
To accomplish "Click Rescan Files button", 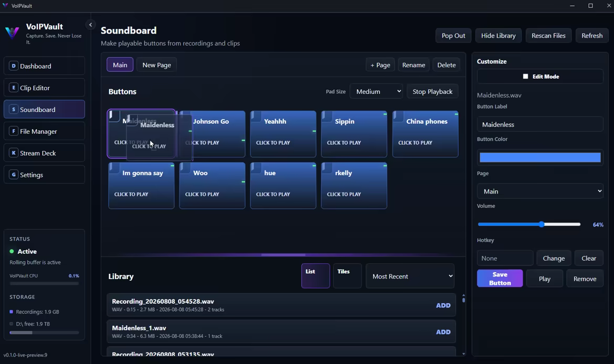I will click(x=548, y=36).
